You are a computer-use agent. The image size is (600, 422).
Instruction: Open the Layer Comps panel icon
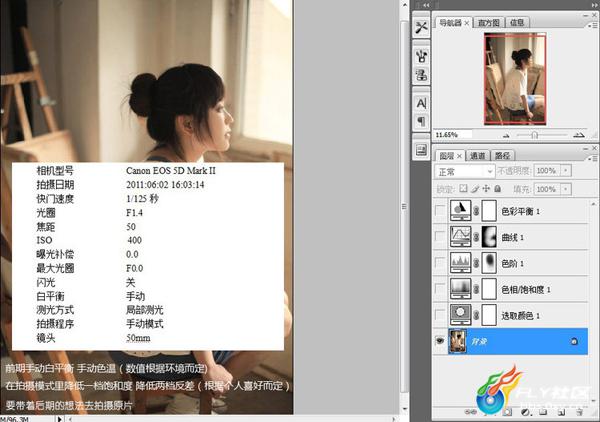pos(421,150)
